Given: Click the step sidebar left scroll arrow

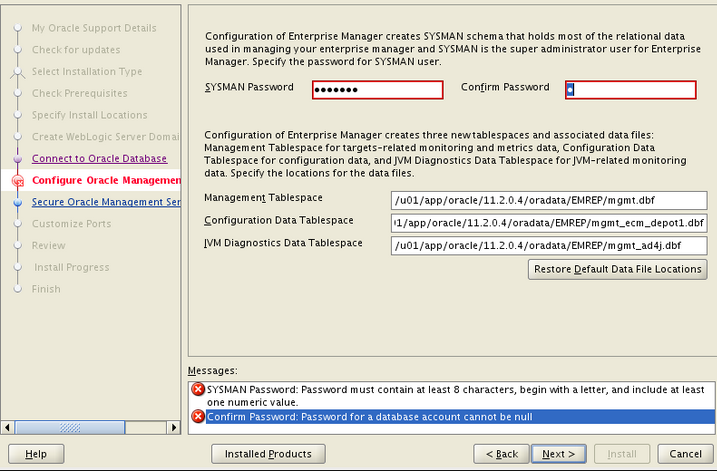Looking at the screenshot, I should pyautogui.click(x=7, y=428).
